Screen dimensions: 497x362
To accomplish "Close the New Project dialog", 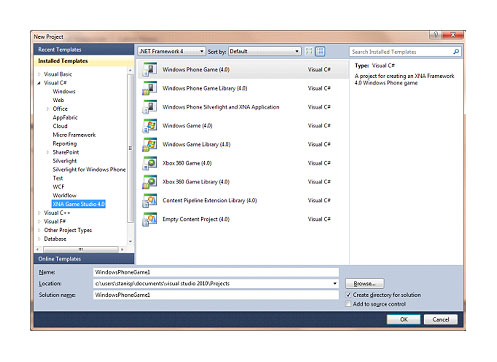I will point(453,35).
